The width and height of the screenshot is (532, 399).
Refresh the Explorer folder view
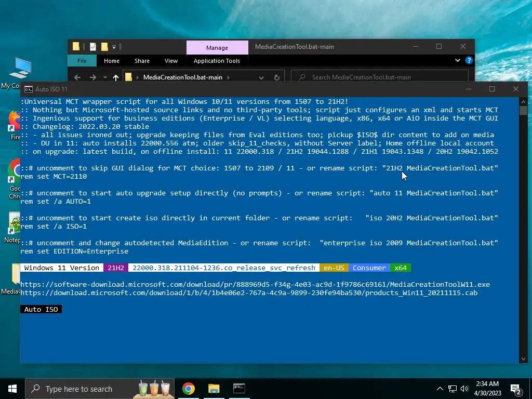pyautogui.click(x=276, y=77)
